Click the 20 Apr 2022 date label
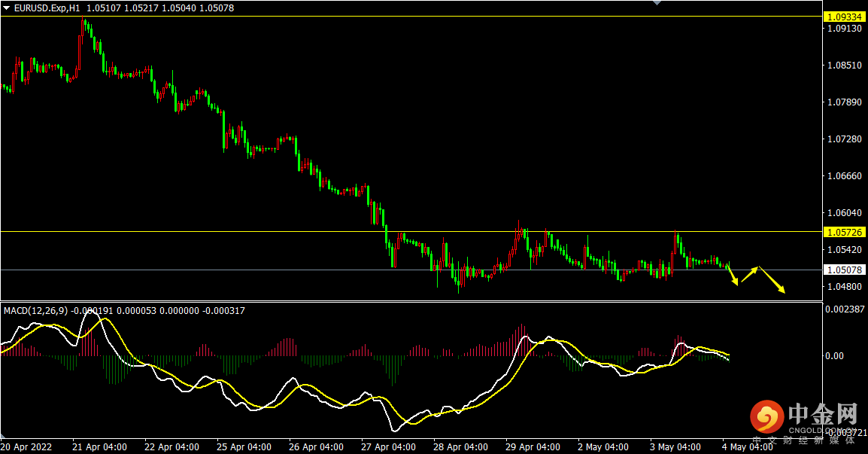Viewport: 868px width, 454px height. pyautogui.click(x=26, y=446)
